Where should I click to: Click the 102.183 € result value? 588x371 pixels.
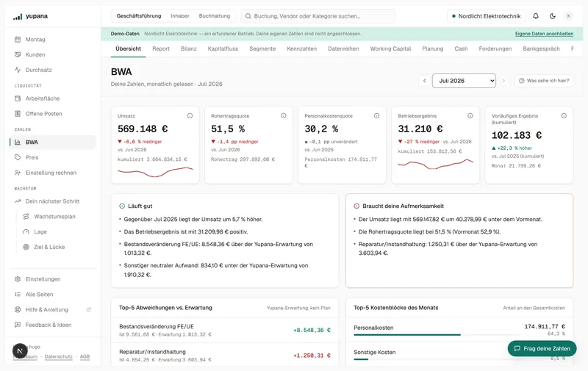(517, 135)
